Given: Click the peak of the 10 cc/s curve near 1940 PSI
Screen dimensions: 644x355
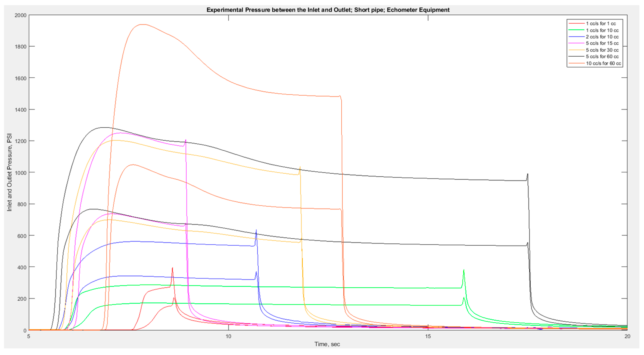Looking at the screenshot, I should click(x=143, y=24).
